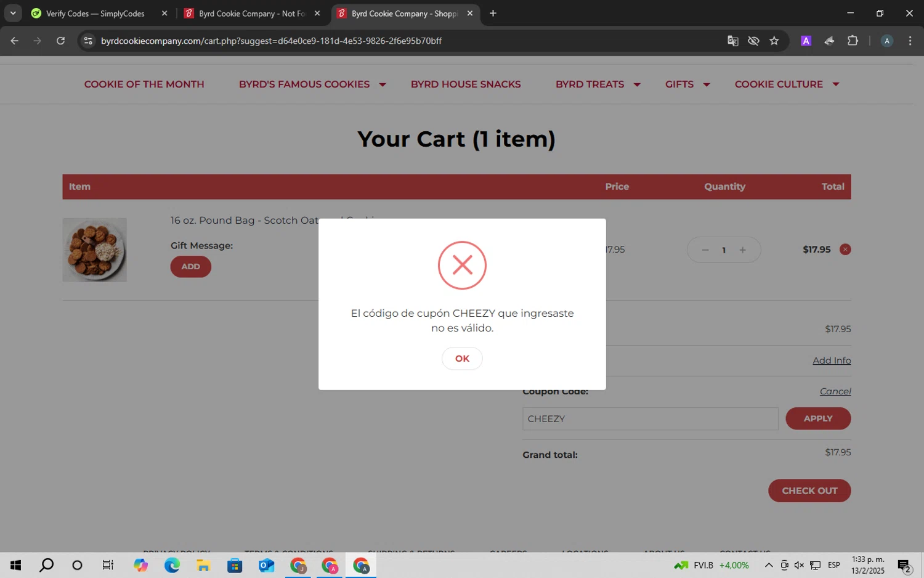Dismiss the invalid coupon dialog with OK
This screenshot has width=924, height=578.
coord(462,359)
